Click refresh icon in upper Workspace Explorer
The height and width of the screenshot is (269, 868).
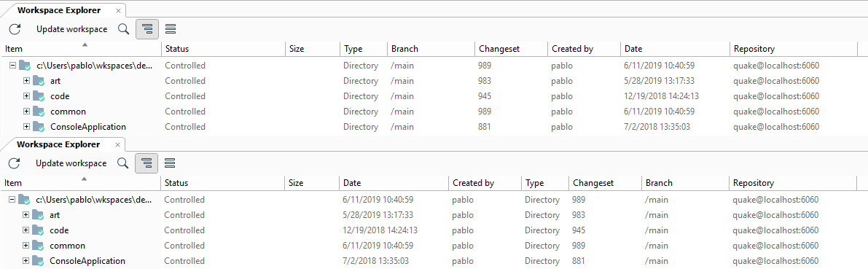click(x=15, y=28)
